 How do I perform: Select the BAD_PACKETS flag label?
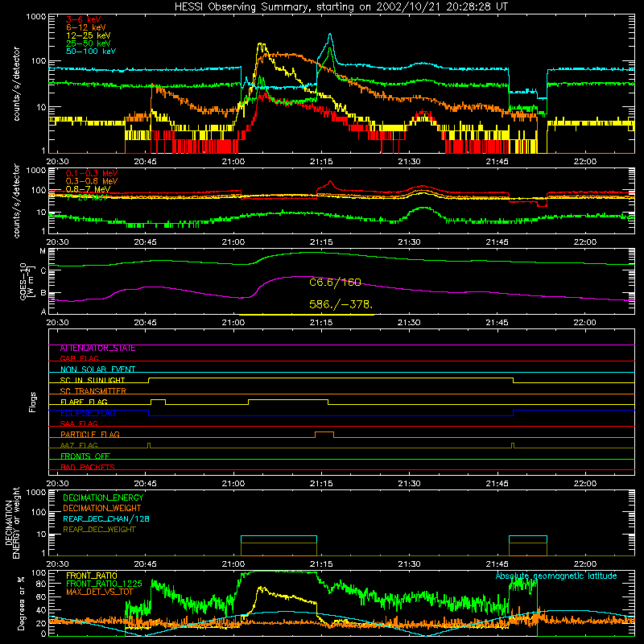pyautogui.click(x=88, y=467)
